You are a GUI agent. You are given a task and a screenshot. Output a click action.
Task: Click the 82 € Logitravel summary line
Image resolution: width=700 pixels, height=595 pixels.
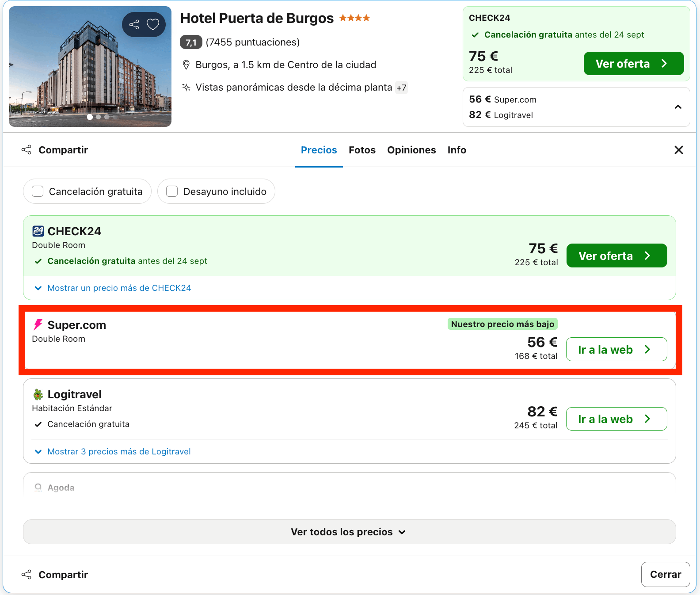(501, 115)
